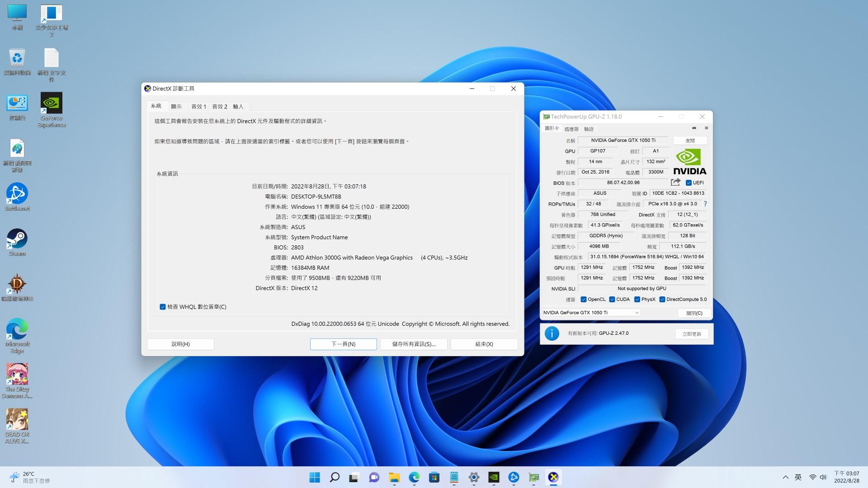Open the GPU-Z hamburger menu icon
Viewport: 868px width, 488px height.
(706, 128)
